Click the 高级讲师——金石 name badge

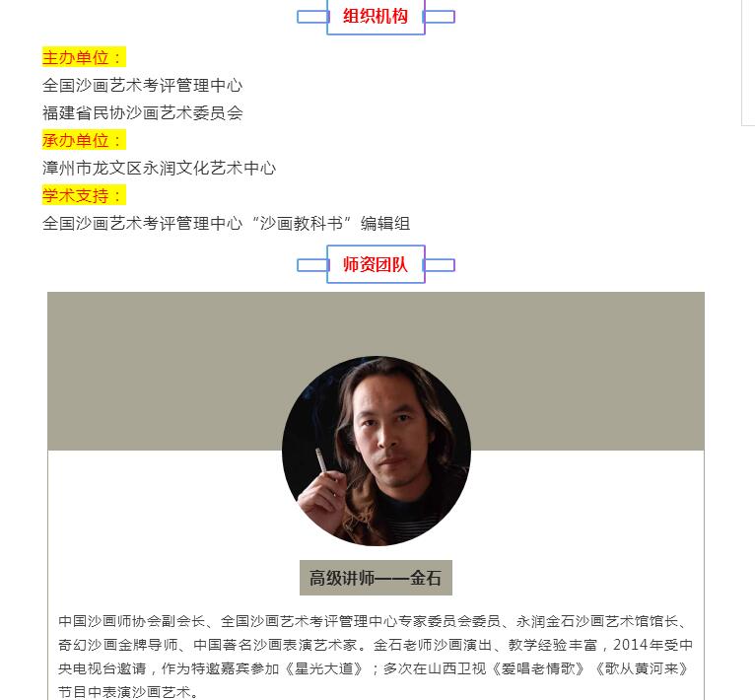[376, 578]
